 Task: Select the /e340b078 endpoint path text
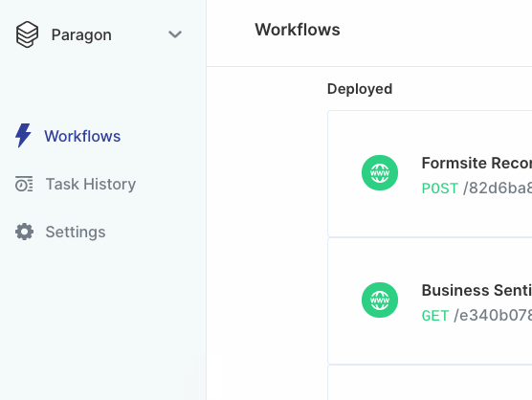tap(493, 315)
